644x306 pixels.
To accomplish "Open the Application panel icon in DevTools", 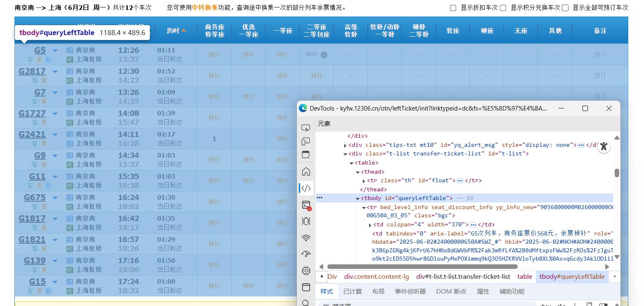I will pos(305,287).
